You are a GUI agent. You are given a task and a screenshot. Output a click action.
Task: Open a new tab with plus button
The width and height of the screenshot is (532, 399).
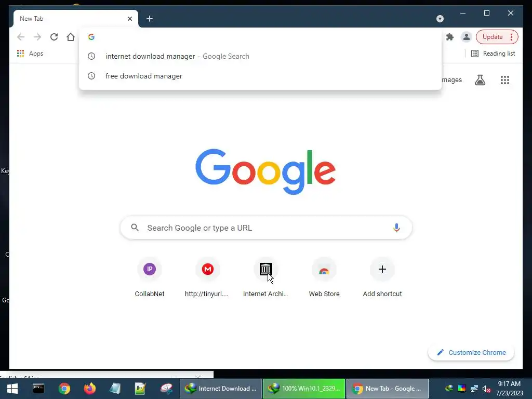click(150, 19)
